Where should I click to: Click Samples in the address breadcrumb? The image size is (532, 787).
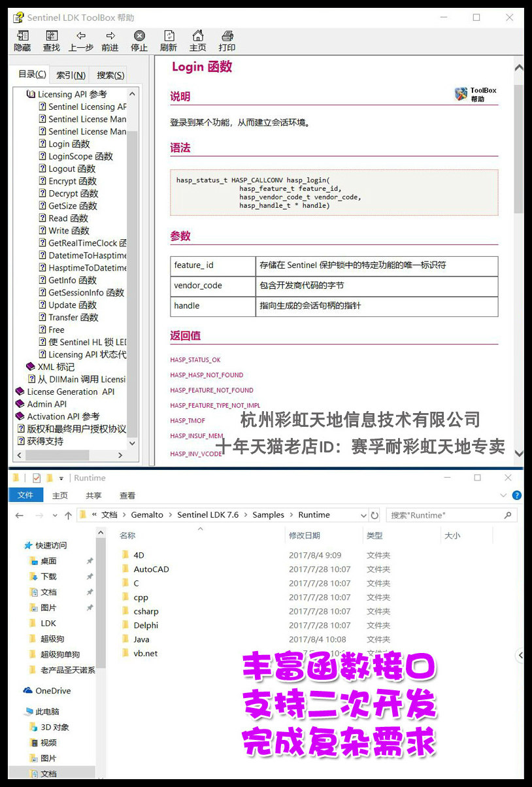pyautogui.click(x=269, y=515)
